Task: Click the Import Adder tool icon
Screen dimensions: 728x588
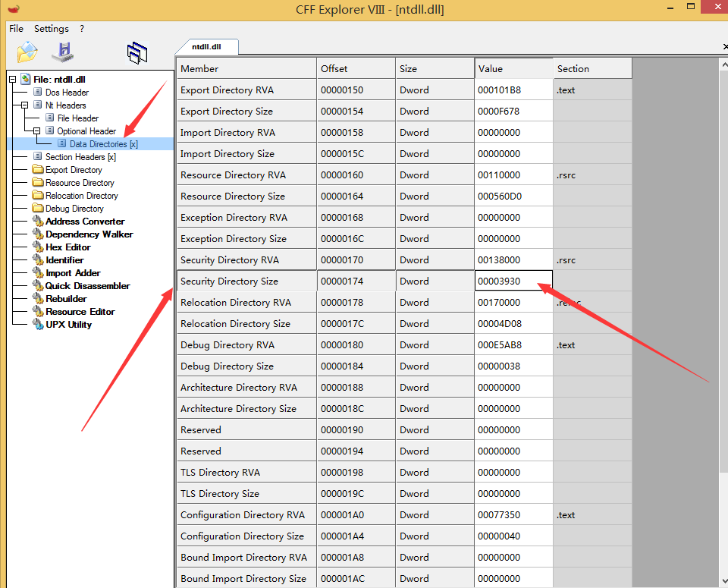Action: [38, 272]
